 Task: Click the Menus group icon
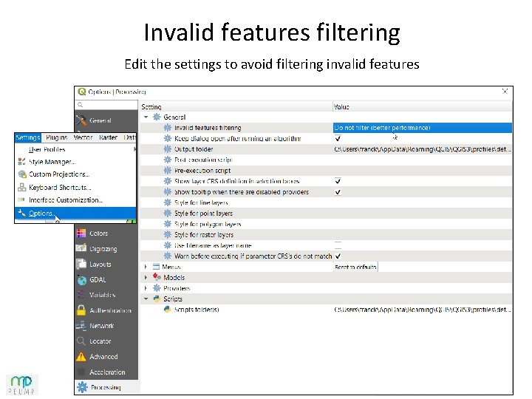pos(156,267)
